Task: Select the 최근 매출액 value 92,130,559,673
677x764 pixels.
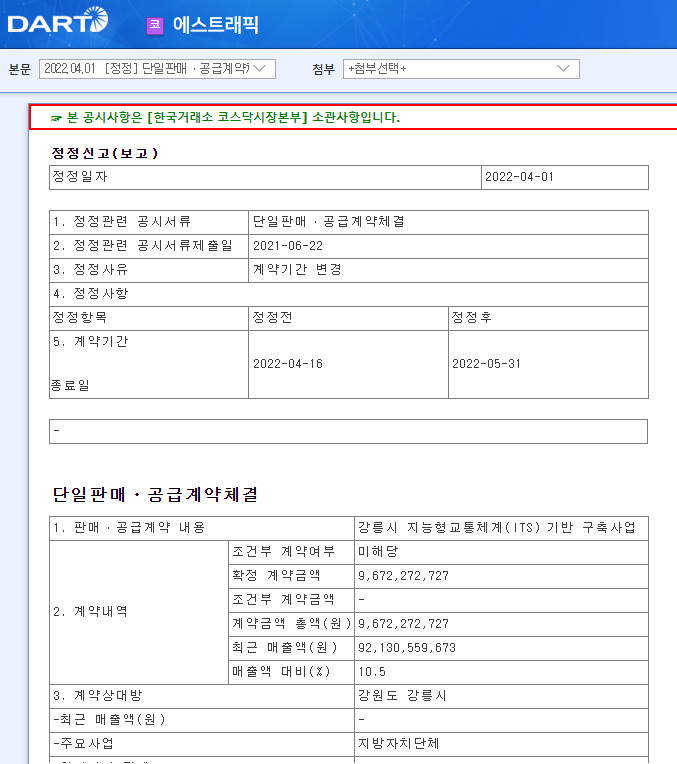Action: pyautogui.click(x=407, y=648)
